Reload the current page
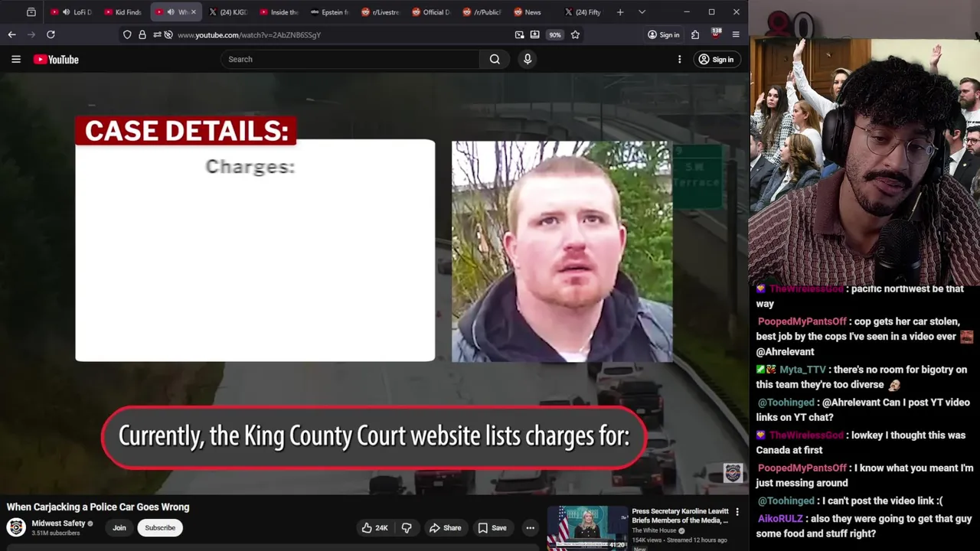This screenshot has height=551, width=980. tap(51, 34)
